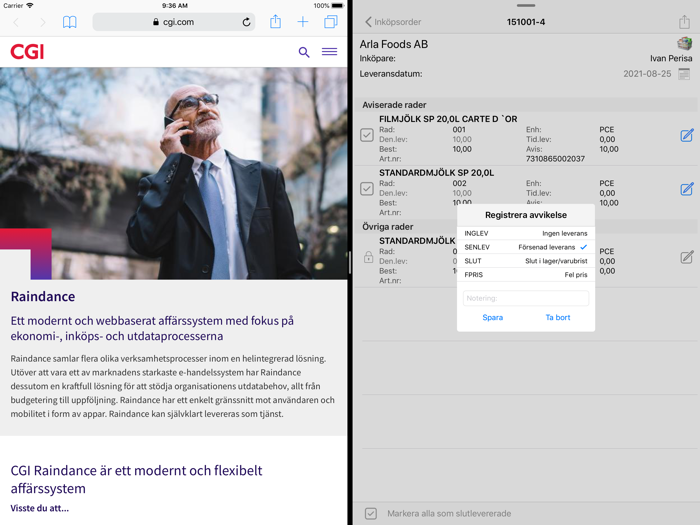The image size is (700, 525).
Task: Click Ivan Perisa buyer name
Action: click(671, 58)
